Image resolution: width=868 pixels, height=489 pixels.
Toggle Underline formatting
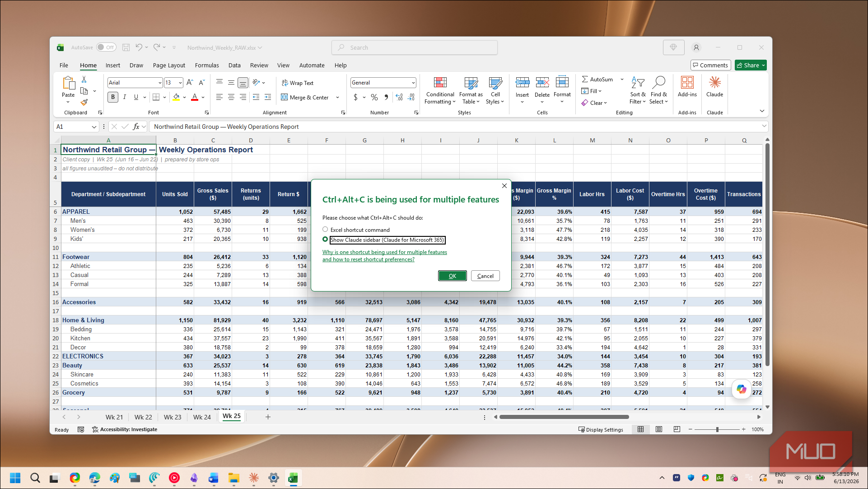(x=136, y=97)
